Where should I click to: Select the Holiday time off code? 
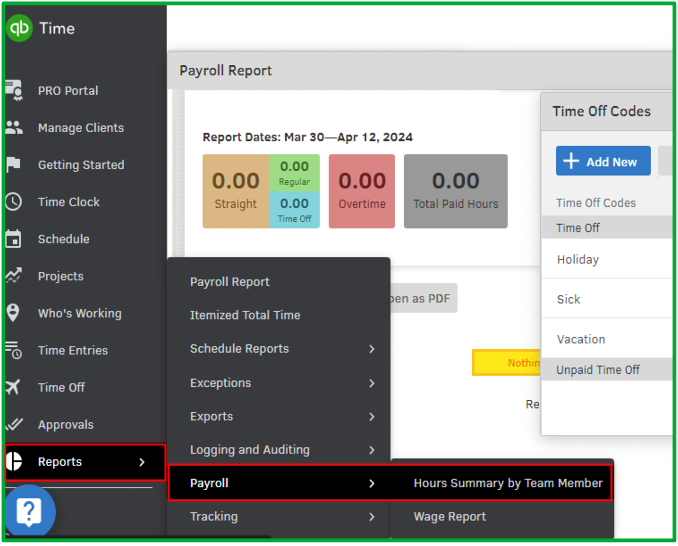pyautogui.click(x=578, y=259)
